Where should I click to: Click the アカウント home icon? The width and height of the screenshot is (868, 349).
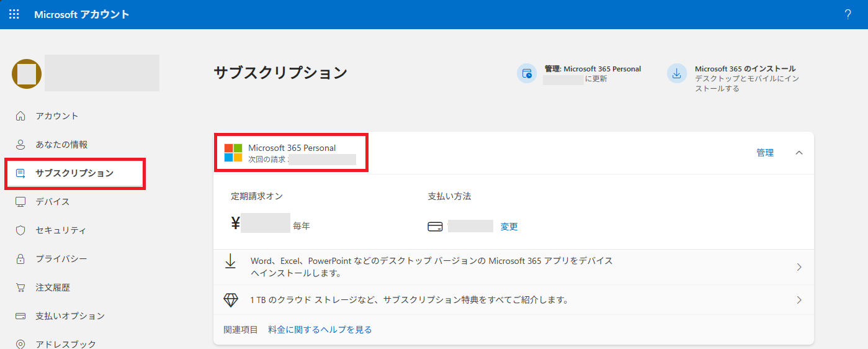point(20,116)
